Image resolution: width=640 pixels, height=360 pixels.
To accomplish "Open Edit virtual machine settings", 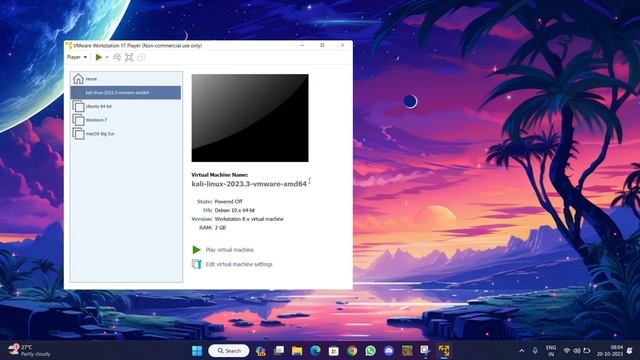I will pyautogui.click(x=239, y=264).
